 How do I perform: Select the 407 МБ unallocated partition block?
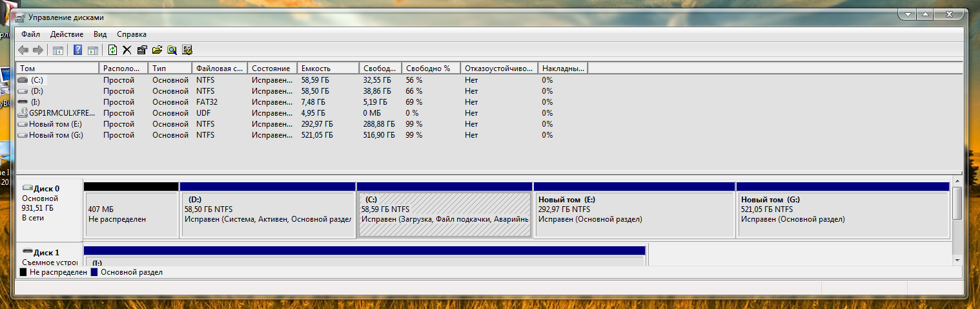point(131,210)
